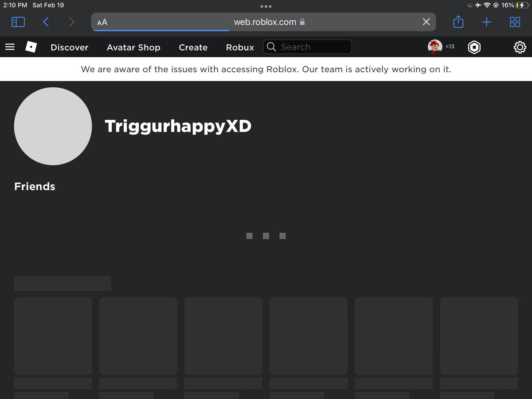The height and width of the screenshot is (399, 532).
Task: Click the search magnifier icon
Action: click(x=271, y=47)
